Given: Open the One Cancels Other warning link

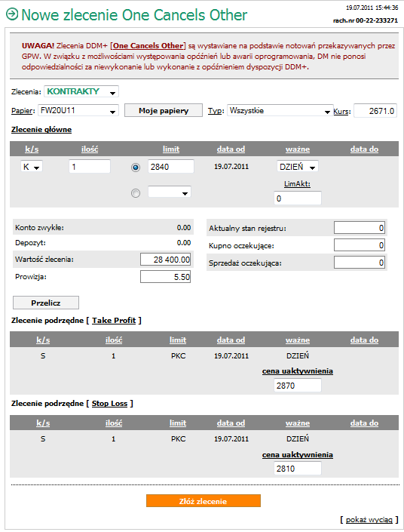Looking at the screenshot, I should point(149,46).
